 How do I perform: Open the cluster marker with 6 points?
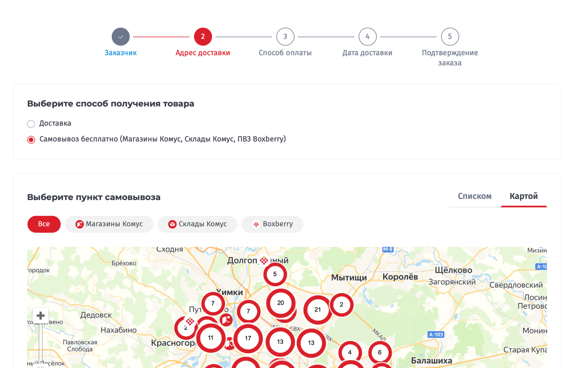pyautogui.click(x=380, y=353)
